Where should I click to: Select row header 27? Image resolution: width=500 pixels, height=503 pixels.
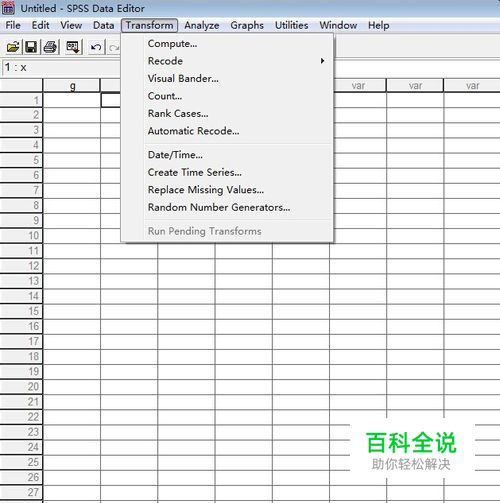[x=21, y=492]
